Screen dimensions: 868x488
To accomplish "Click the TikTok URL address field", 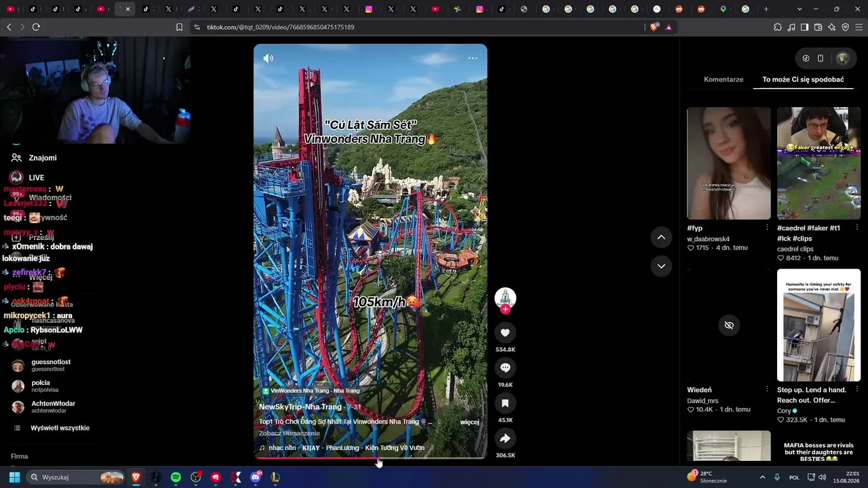I will pos(420,27).
